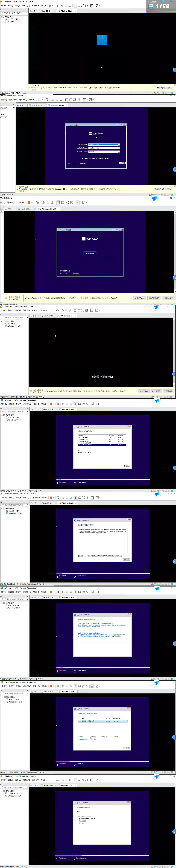Click the 现在安装 button
The image size is (176, 868).
pos(90,253)
